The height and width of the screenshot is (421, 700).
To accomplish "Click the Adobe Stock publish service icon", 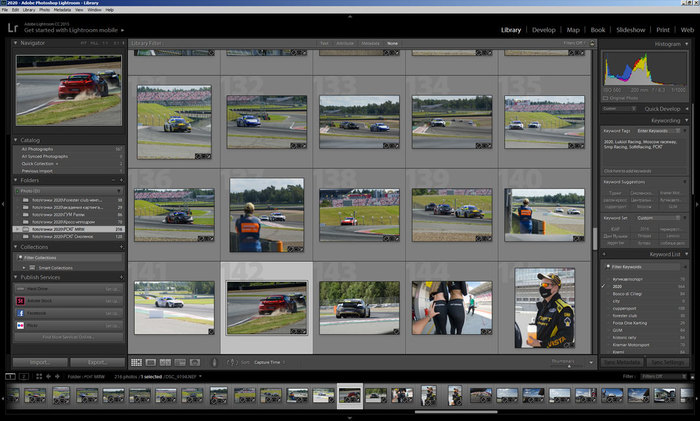I will click(19, 300).
